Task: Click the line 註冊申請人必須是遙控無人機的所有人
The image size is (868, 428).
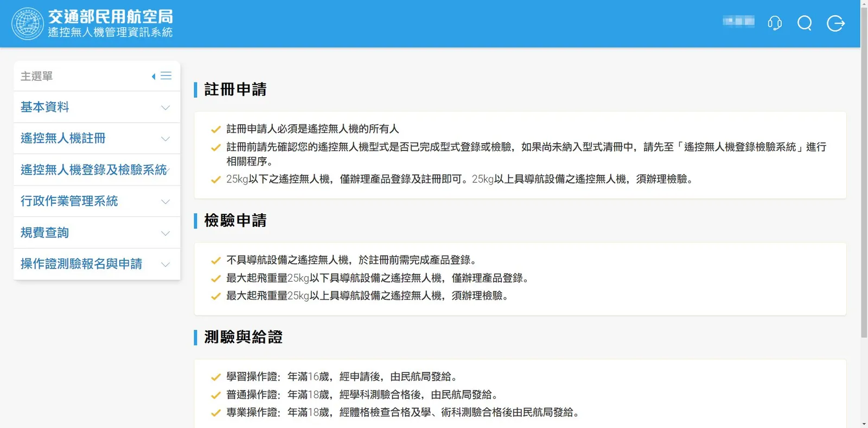Action: pyautogui.click(x=312, y=129)
